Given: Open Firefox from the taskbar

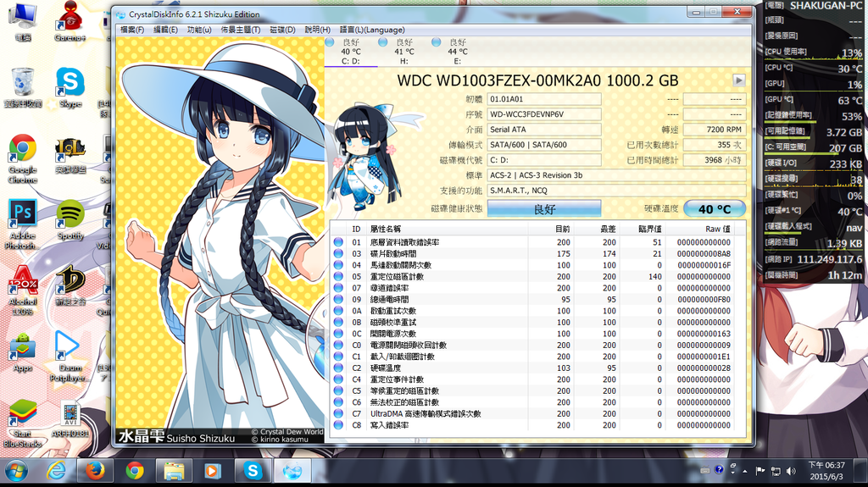Looking at the screenshot, I should point(95,470).
